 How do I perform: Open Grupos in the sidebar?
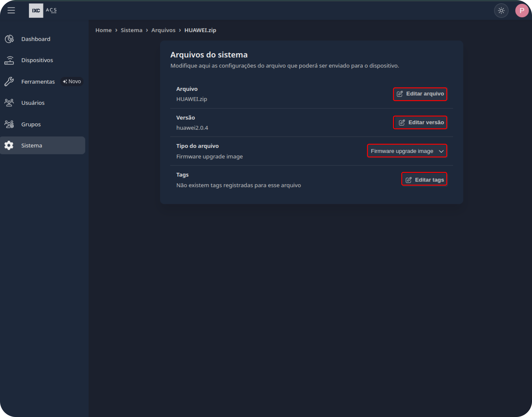point(43,124)
